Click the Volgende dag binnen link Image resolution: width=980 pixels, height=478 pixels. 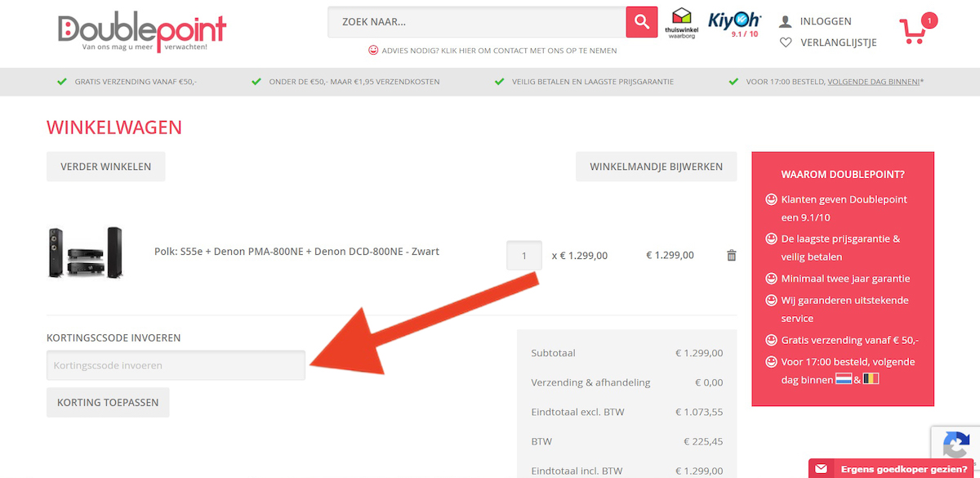pos(874,82)
